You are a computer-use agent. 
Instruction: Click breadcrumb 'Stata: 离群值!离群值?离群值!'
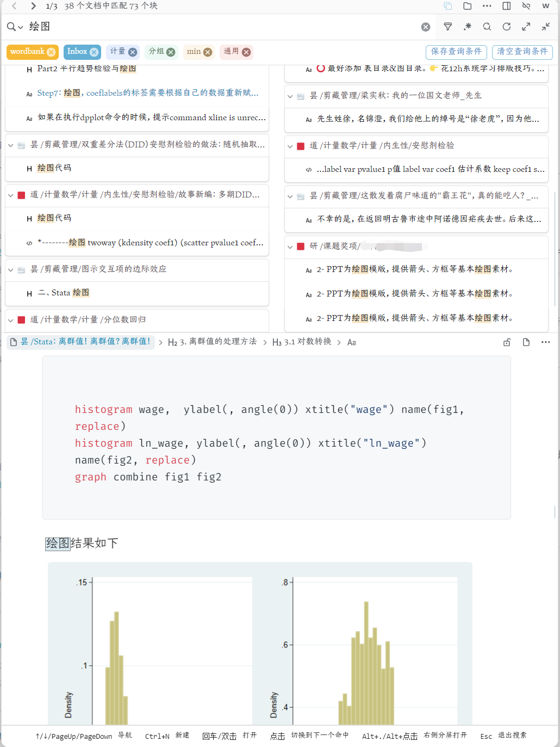(x=80, y=342)
